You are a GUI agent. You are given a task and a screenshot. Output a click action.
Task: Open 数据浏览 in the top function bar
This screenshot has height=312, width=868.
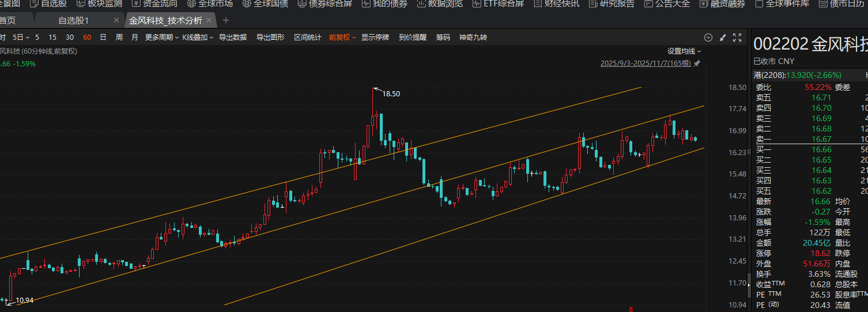pos(440,3)
